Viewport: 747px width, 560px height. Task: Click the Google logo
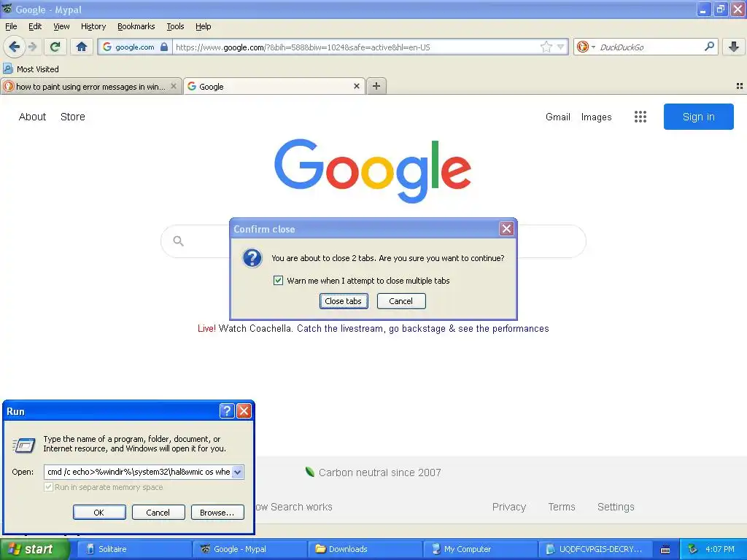tap(373, 171)
